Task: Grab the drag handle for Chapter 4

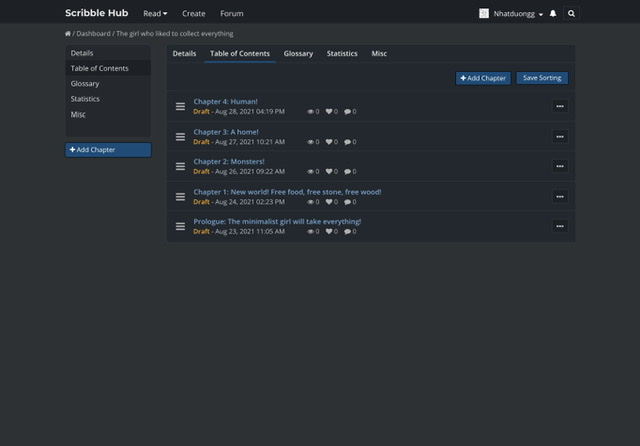Action: coord(180,106)
